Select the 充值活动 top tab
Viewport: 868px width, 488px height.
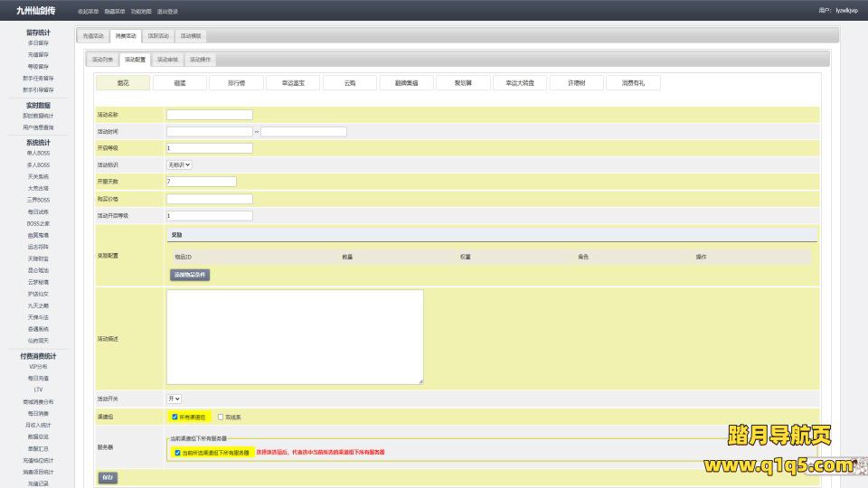pos(93,36)
